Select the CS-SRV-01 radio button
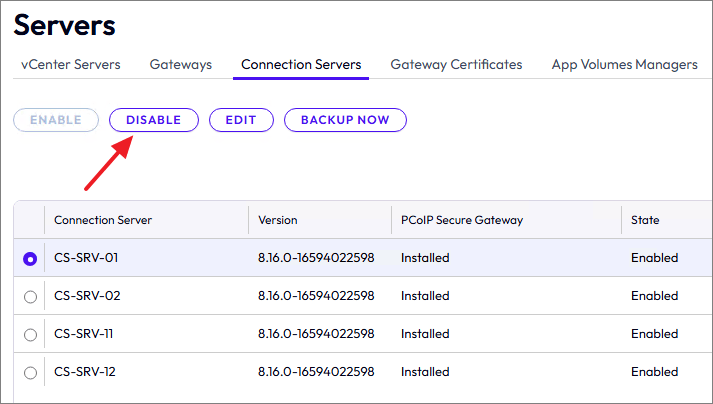Screen dimensions: 713x404 [30, 258]
